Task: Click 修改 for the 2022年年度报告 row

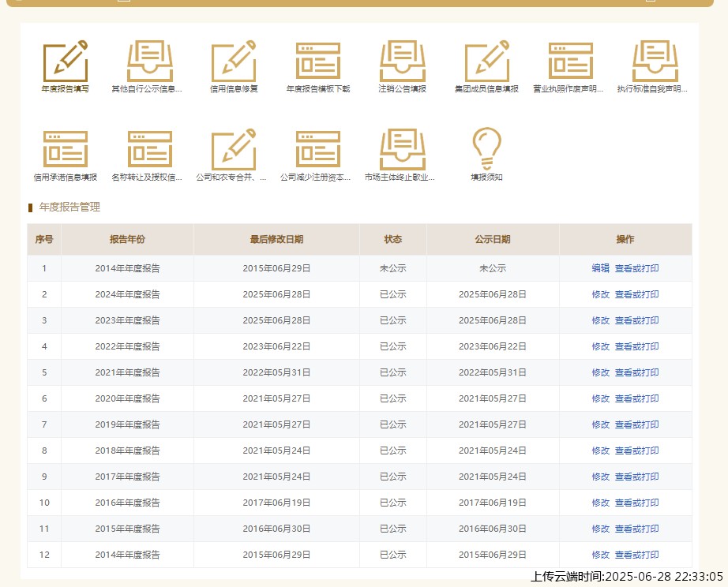Action: (600, 346)
